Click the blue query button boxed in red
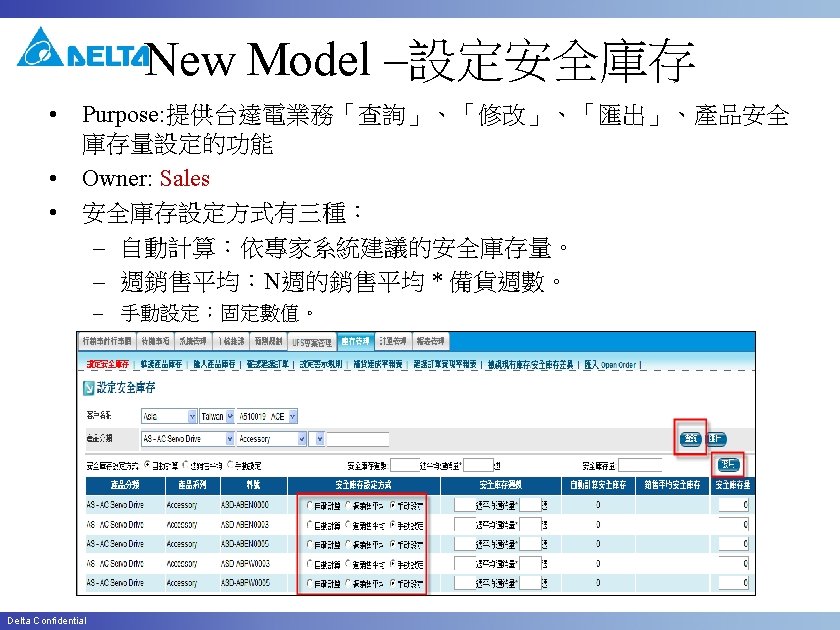Screen dimensions: 840x630 point(691,439)
